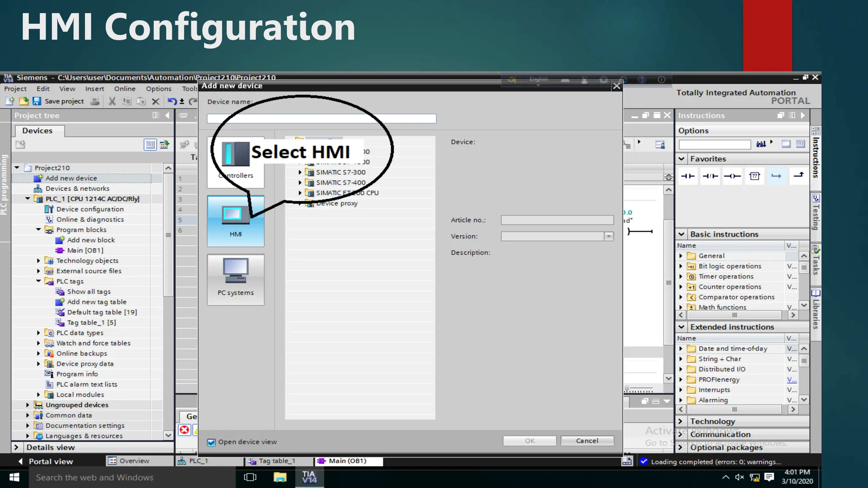The height and width of the screenshot is (488, 868).
Task: Select the PC systems device category
Action: click(236, 279)
